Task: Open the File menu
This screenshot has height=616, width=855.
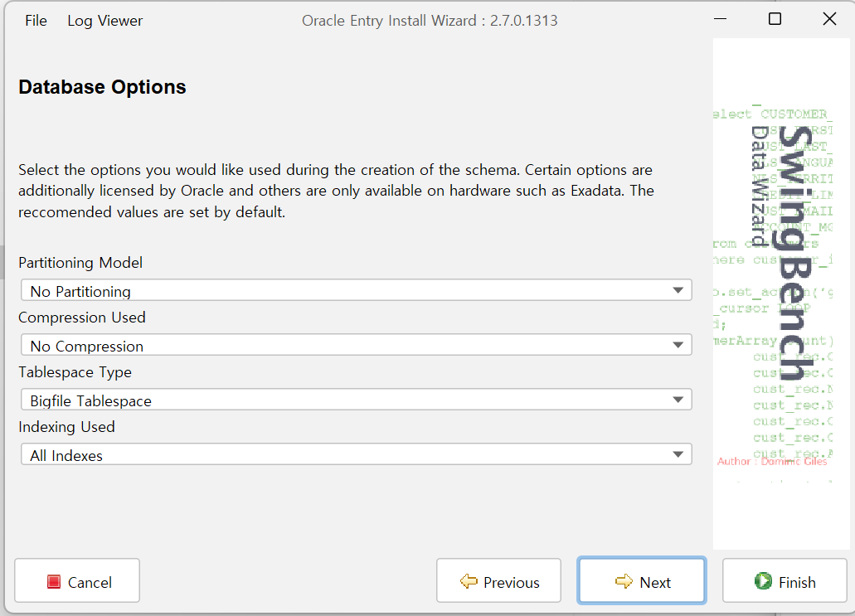Action: point(36,21)
